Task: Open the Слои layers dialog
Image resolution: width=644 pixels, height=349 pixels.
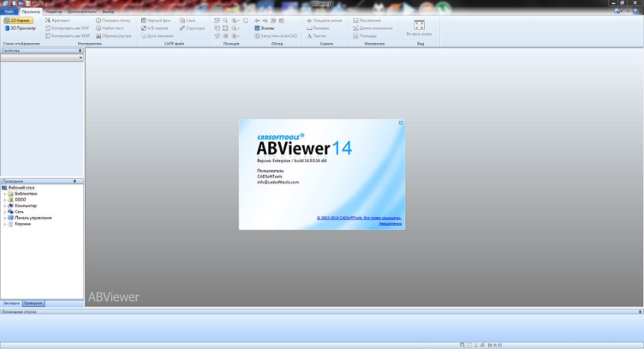Action: (188, 20)
